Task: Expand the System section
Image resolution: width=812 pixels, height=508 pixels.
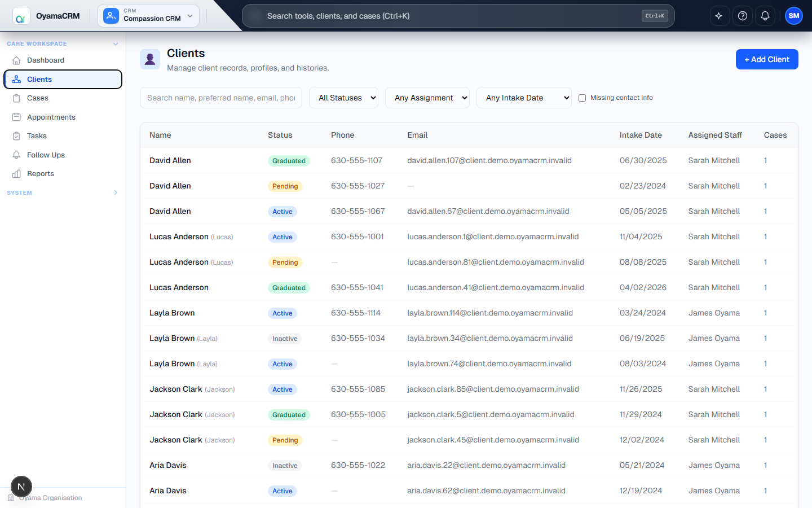Action: pyautogui.click(x=116, y=192)
